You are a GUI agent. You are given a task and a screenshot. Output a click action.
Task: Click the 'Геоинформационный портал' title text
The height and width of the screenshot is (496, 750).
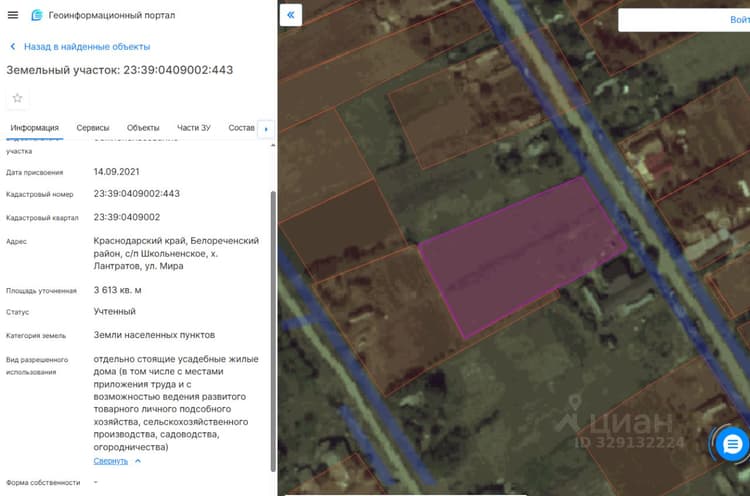(112, 15)
